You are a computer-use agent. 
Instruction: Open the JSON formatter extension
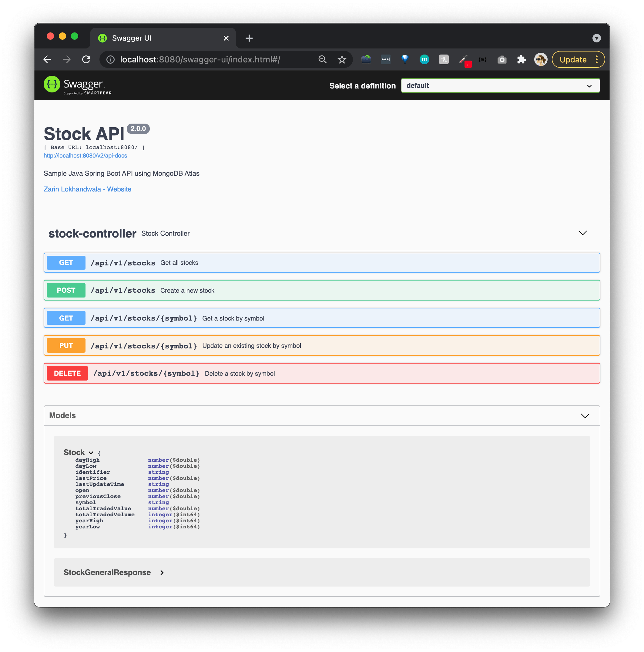click(x=482, y=59)
